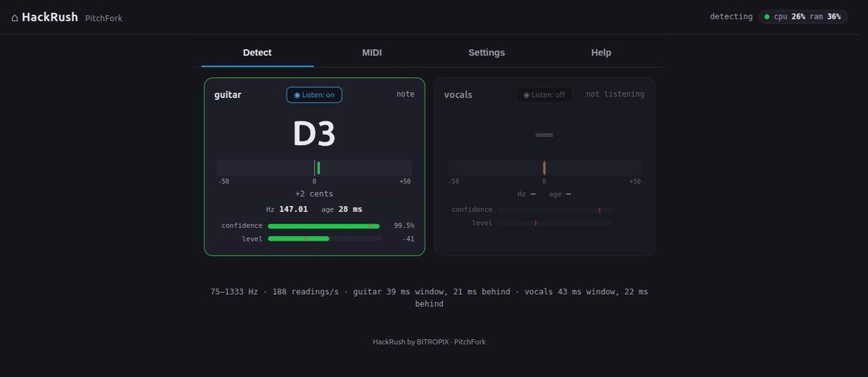Click the not listening status text
Viewport: 868px width, 377px height.
(615, 94)
